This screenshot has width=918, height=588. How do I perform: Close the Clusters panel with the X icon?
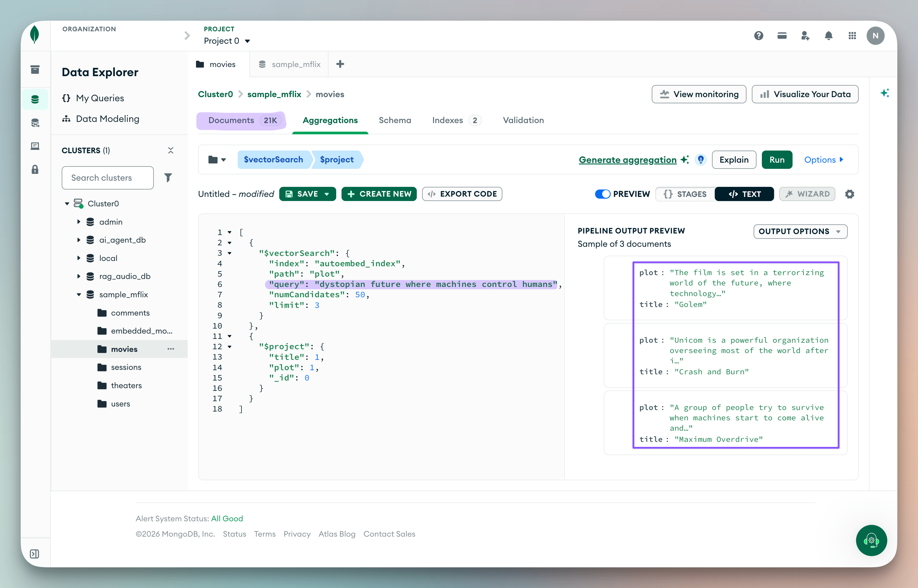click(x=171, y=151)
